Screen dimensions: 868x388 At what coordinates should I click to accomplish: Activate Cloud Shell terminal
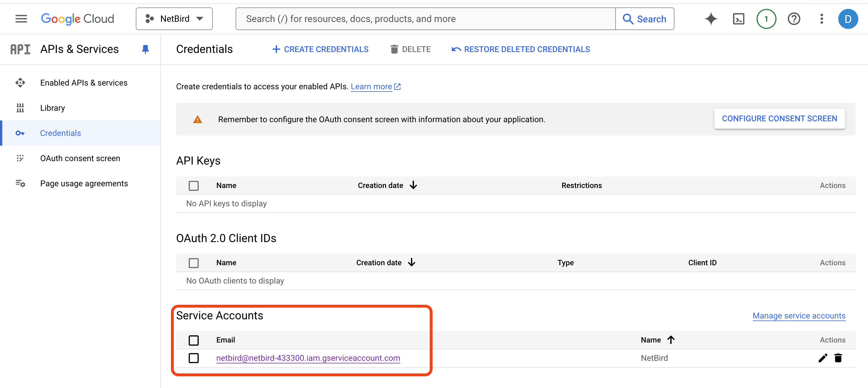738,19
